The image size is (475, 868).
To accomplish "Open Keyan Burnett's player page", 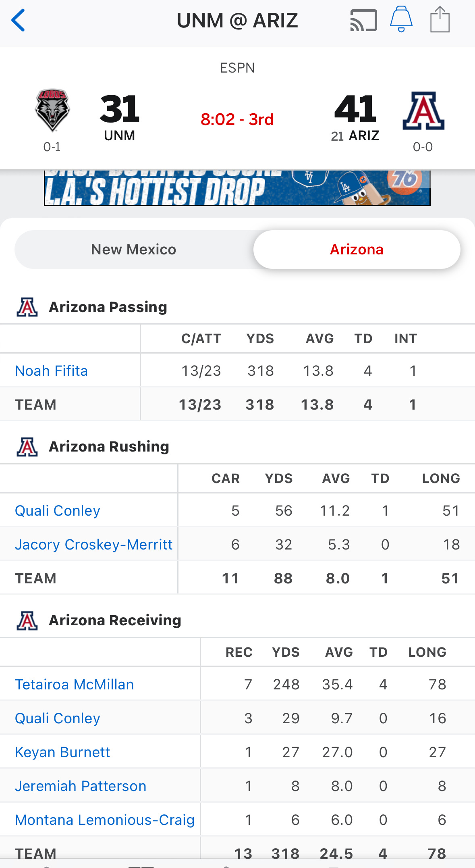I will pos(62,752).
